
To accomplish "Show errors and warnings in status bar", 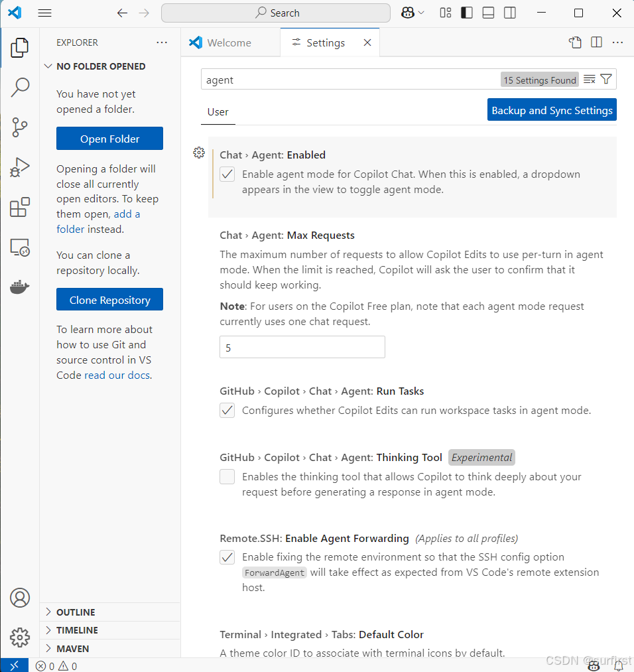I will (56, 666).
